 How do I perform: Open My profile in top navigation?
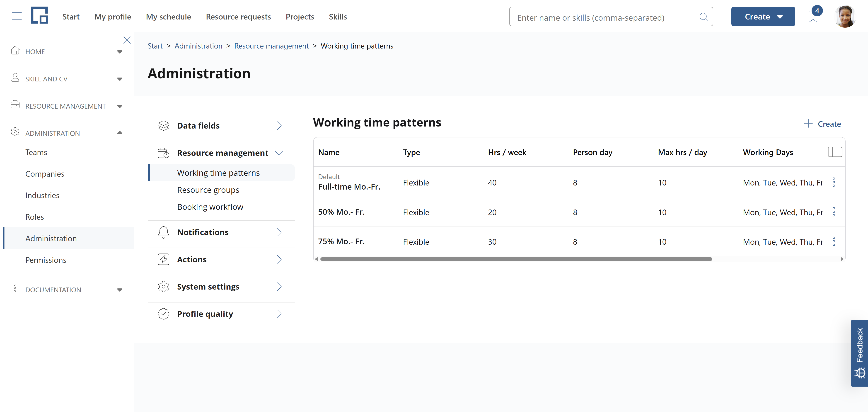pyautogui.click(x=113, y=17)
